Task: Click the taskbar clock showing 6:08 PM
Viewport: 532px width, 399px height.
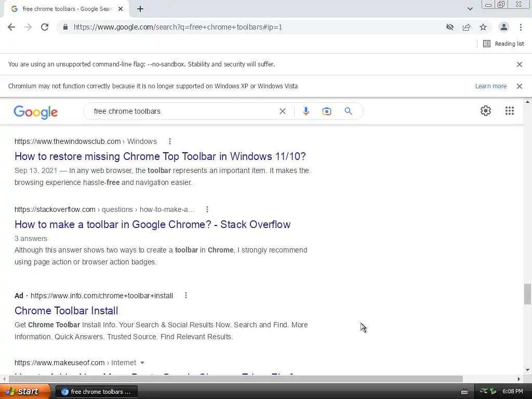Action: (x=512, y=392)
